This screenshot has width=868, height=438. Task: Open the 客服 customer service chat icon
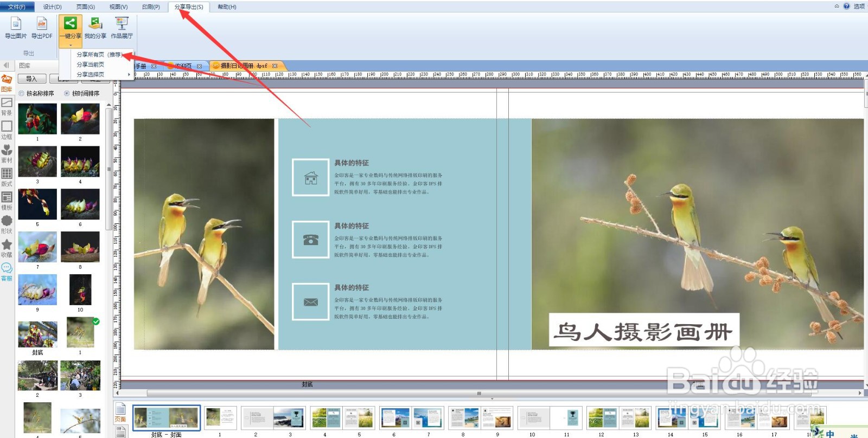(x=7, y=272)
